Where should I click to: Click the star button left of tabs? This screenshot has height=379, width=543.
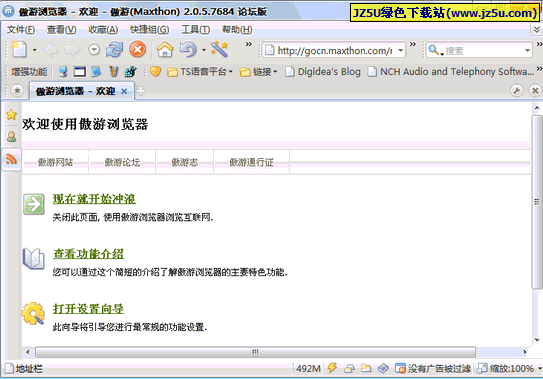point(17,91)
